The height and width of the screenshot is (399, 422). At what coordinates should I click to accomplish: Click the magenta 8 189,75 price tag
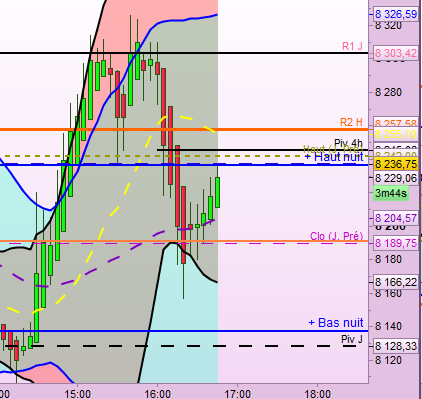tap(395, 243)
